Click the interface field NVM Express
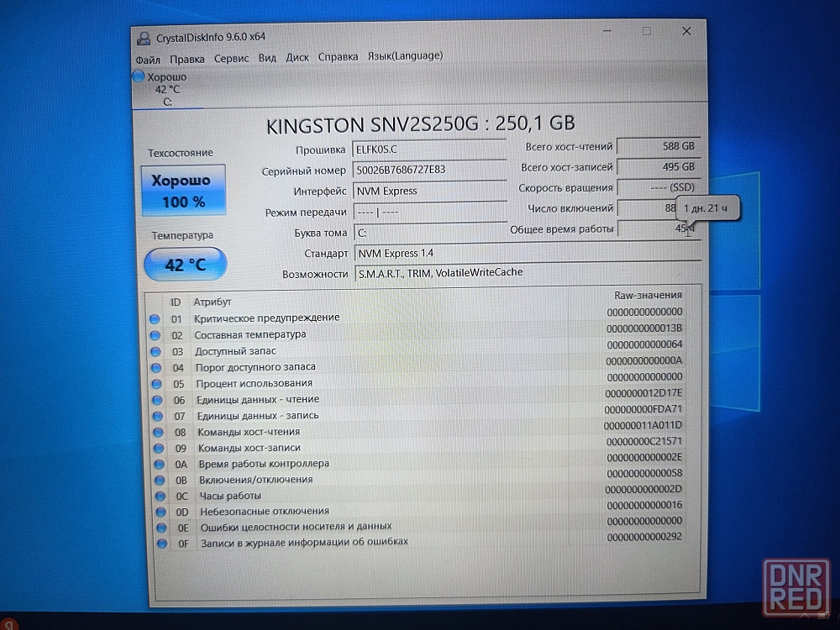The height and width of the screenshot is (630, 840). [x=429, y=191]
